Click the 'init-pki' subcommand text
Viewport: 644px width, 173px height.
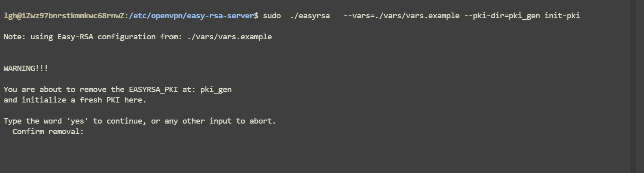pos(562,16)
